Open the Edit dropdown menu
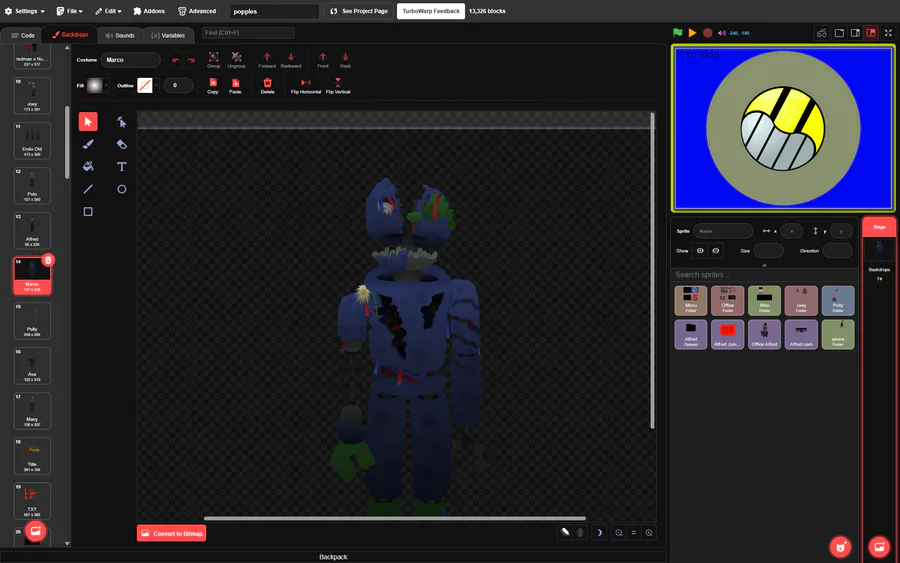 [108, 11]
